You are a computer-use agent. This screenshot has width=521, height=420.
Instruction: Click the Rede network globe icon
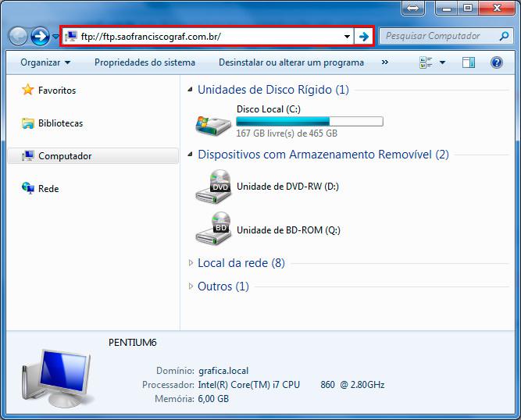pos(28,188)
